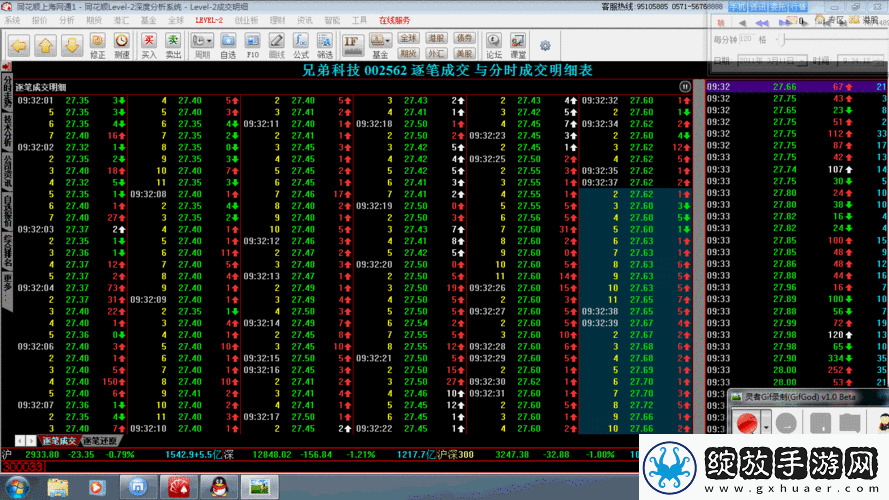Open the file explorer taskbar icon
The width and height of the screenshot is (889, 500).
pyautogui.click(x=57, y=487)
